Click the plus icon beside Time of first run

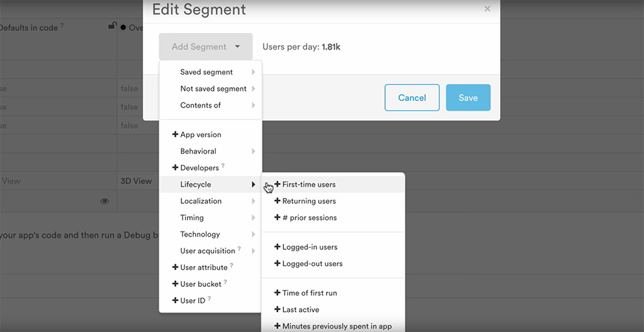coord(277,293)
